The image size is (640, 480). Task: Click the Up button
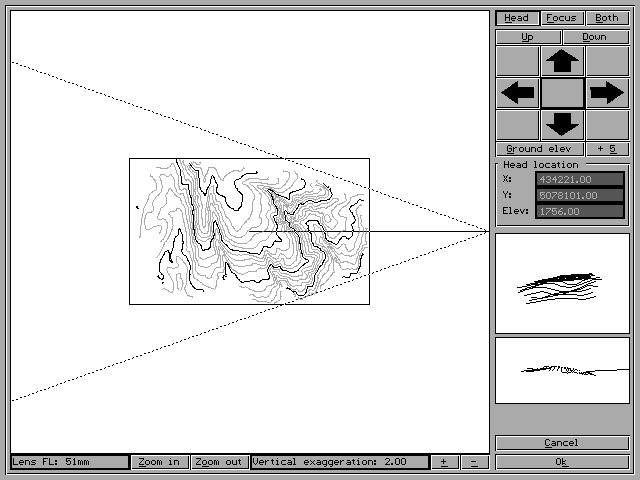528,37
